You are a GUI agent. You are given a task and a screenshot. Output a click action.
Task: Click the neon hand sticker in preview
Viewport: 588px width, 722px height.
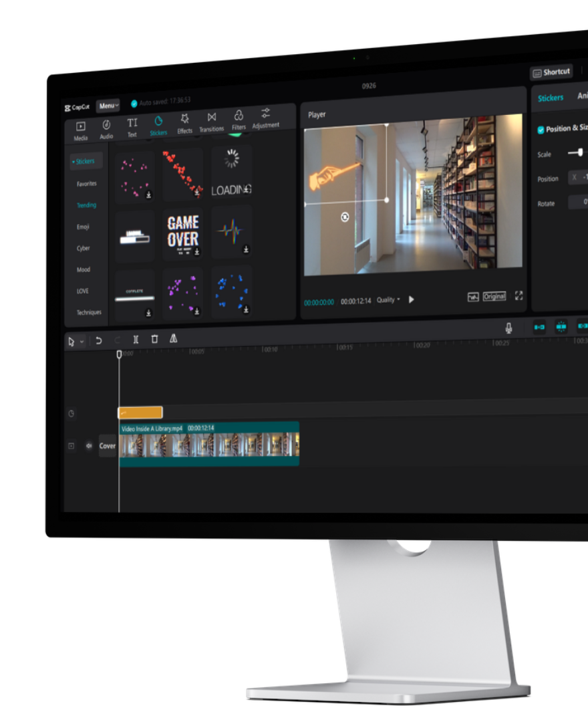(x=334, y=176)
